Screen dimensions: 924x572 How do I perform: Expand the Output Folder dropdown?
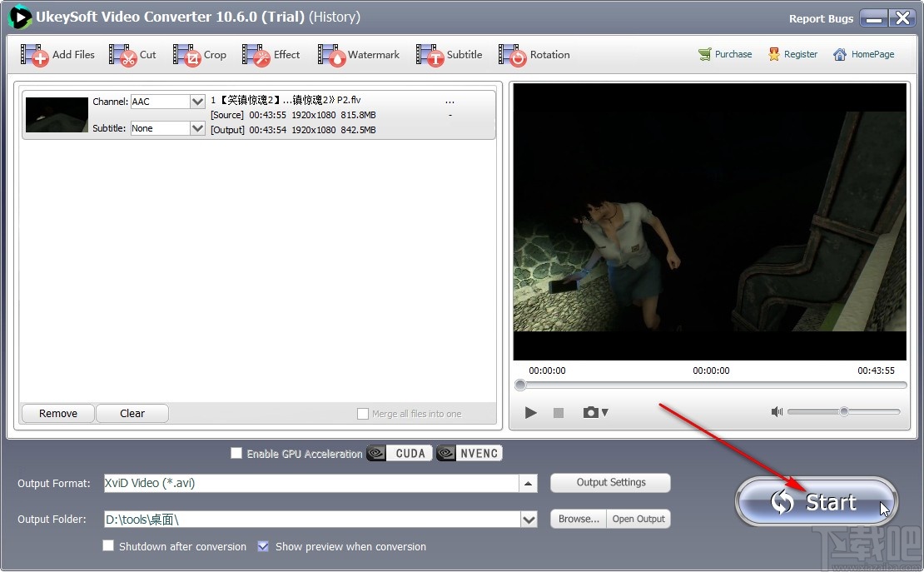click(x=529, y=520)
